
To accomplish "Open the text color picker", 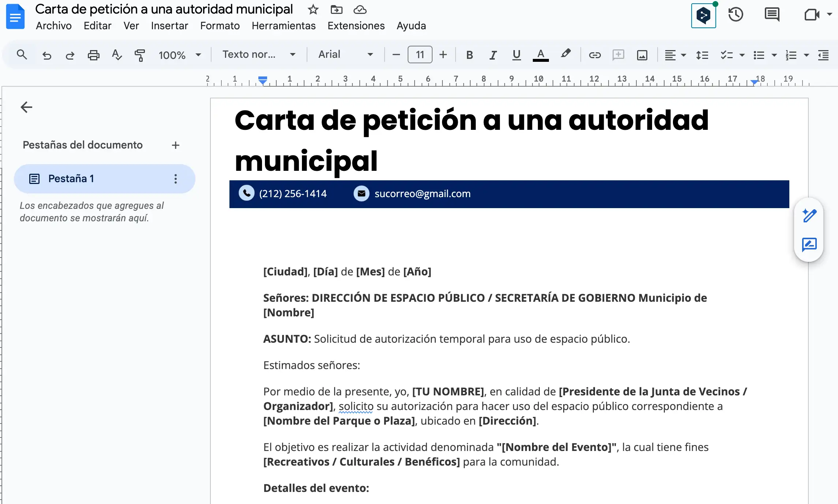I will click(540, 55).
